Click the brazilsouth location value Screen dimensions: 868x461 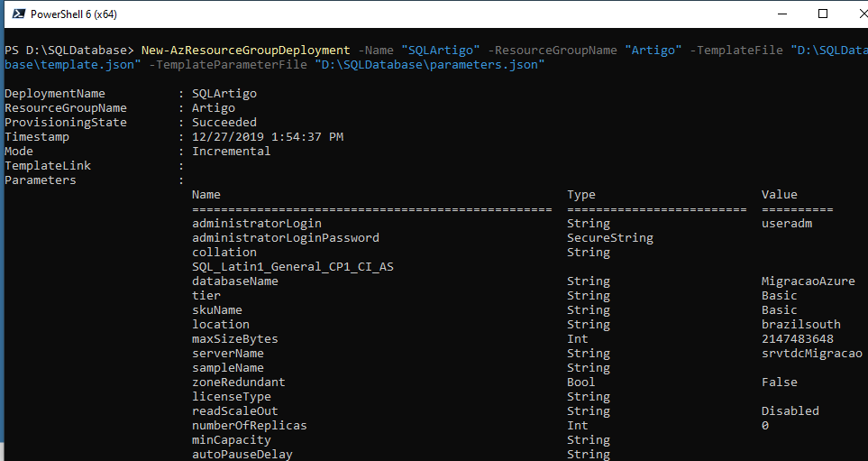[x=800, y=325]
